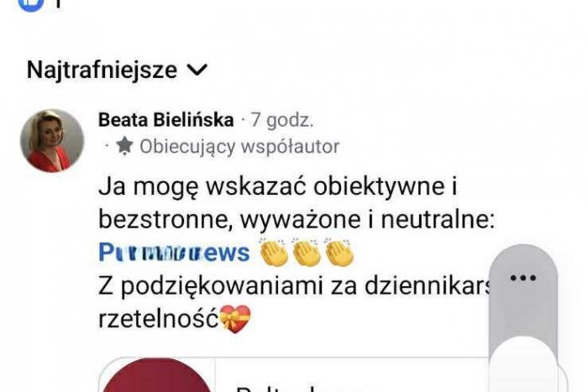Image resolution: width=588 pixels, height=392 pixels.
Task: Select the 'Z podziękowaniami za' comment line
Action: [x=228, y=286]
